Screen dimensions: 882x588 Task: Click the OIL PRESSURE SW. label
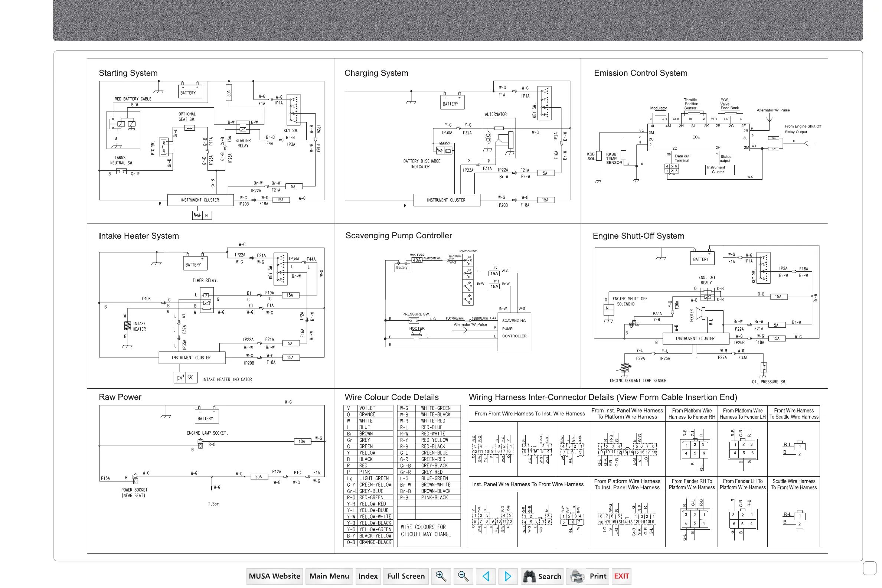[769, 382]
